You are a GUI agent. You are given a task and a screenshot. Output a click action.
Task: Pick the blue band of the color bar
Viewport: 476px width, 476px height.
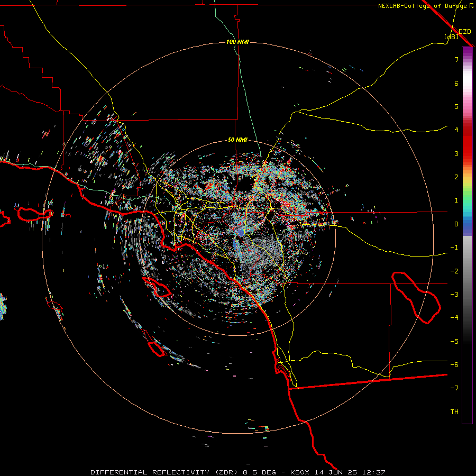pyautogui.click(x=467, y=226)
